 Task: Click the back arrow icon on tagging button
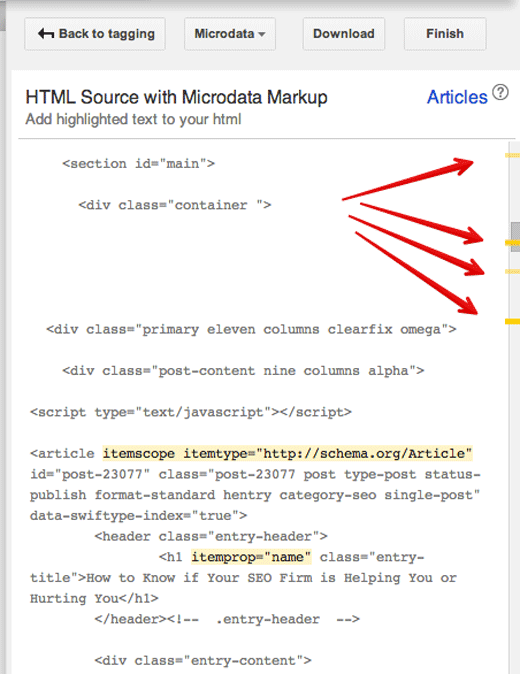[46, 34]
